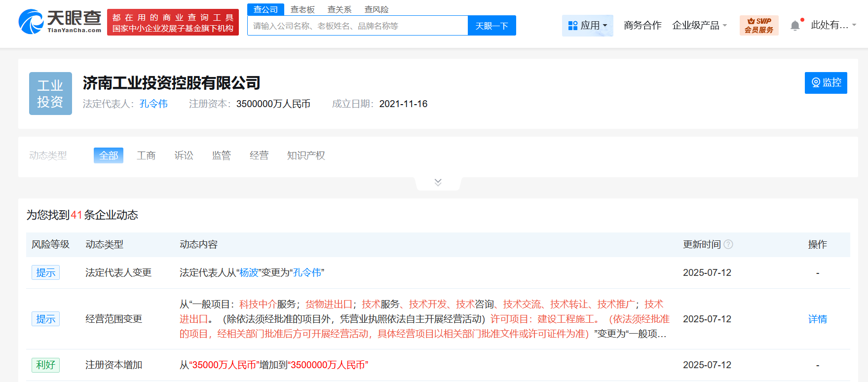
Task: Open 详情 for 经营范围变更 row
Action: 818,319
